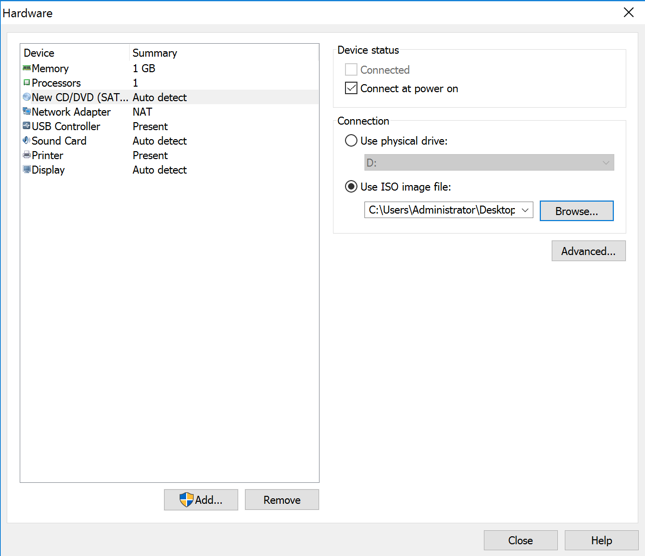Remove the selected hardware device
This screenshot has width=645, height=556.
tap(281, 499)
